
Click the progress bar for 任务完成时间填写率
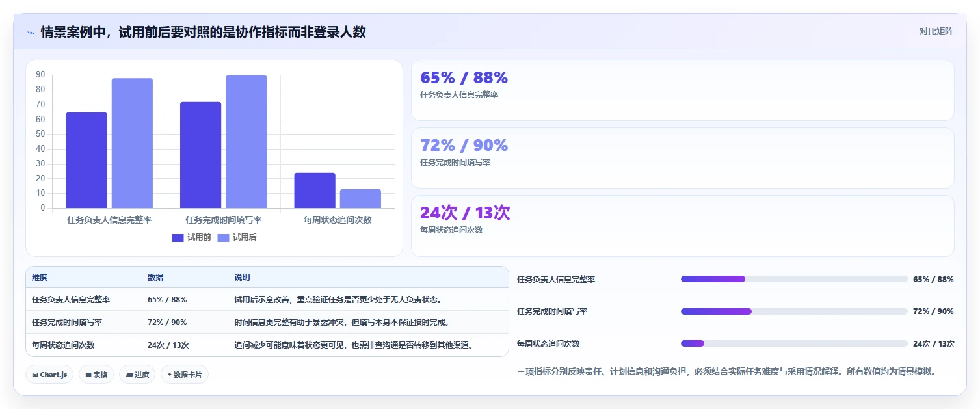[x=794, y=311]
